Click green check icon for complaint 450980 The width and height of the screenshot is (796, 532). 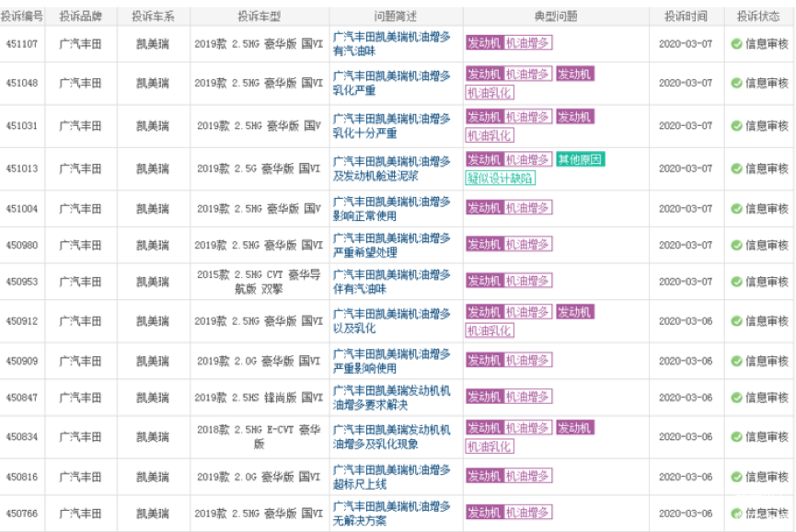coord(736,245)
